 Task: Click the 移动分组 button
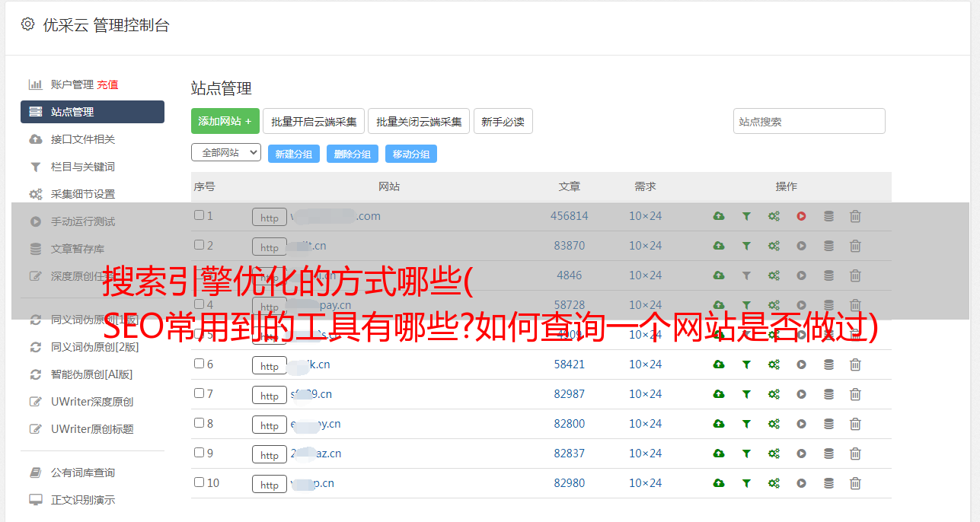coord(411,154)
